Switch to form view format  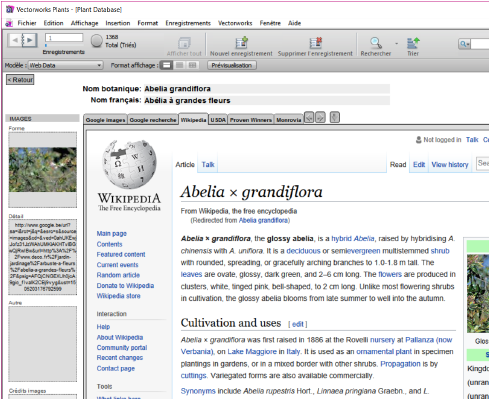(x=166, y=65)
